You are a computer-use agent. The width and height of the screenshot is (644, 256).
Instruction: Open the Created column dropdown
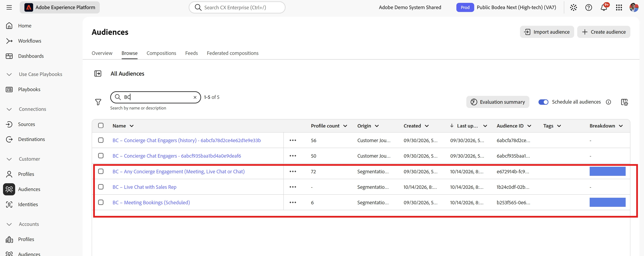tap(427, 126)
